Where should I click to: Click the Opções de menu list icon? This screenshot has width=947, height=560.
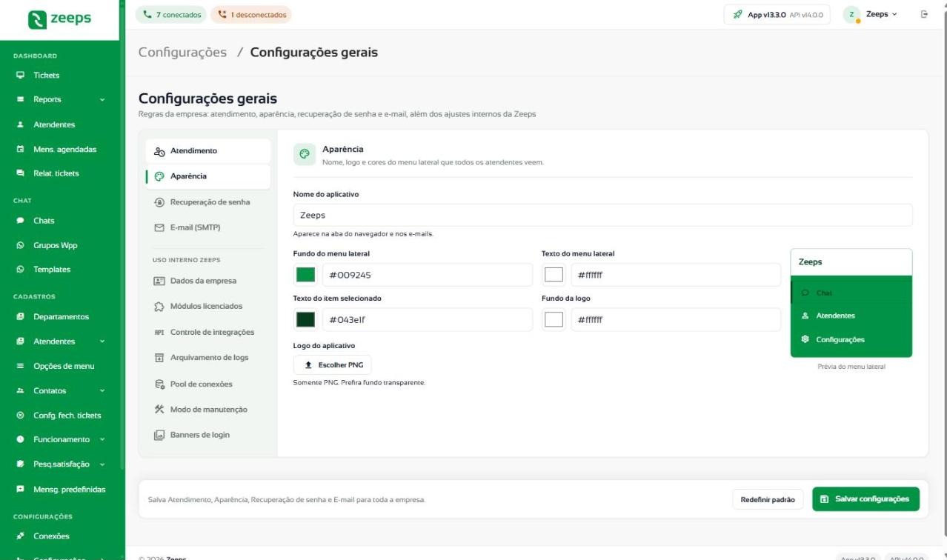click(20, 366)
